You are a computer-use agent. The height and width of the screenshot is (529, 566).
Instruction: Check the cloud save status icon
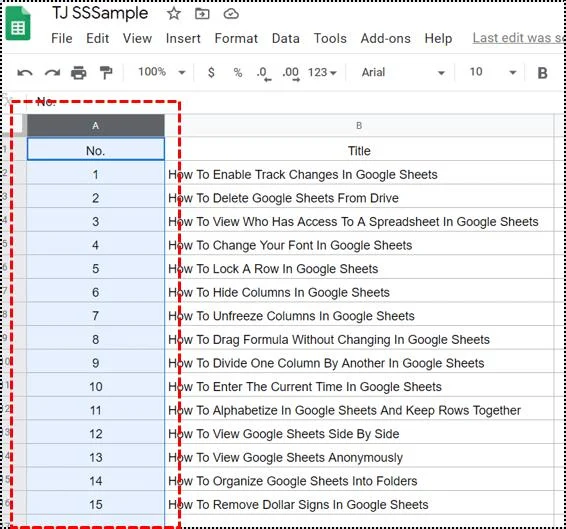pyautogui.click(x=231, y=14)
